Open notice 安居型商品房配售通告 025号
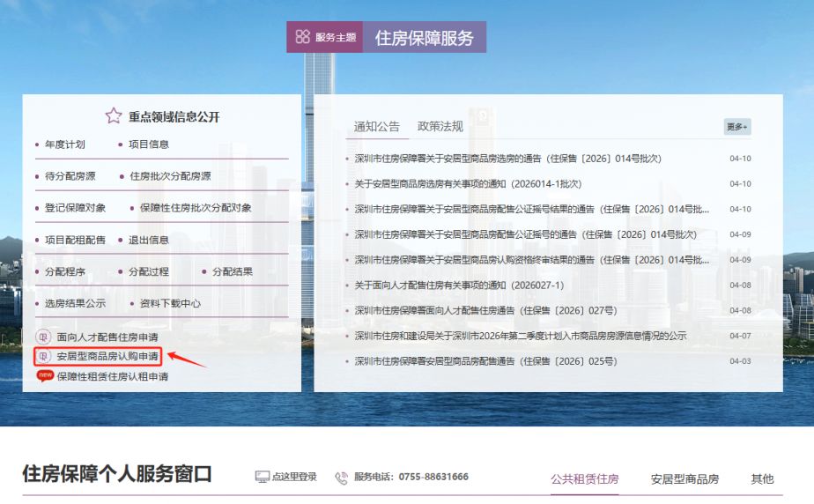Screen dimensions: 814x504 tap(485, 361)
